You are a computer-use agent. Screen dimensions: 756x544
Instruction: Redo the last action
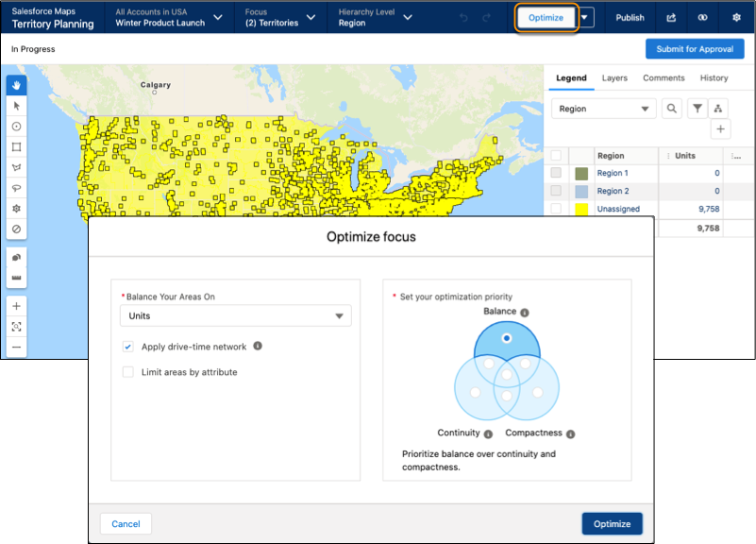click(486, 18)
